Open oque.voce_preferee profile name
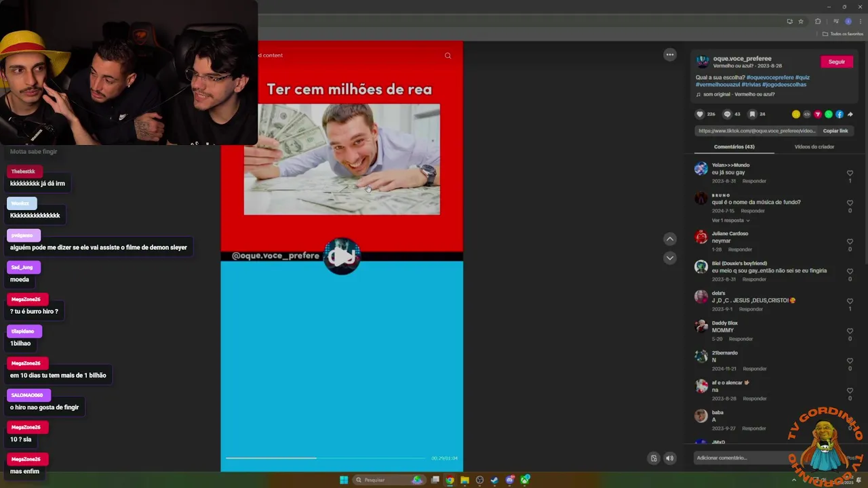The width and height of the screenshot is (868, 488). (742, 59)
